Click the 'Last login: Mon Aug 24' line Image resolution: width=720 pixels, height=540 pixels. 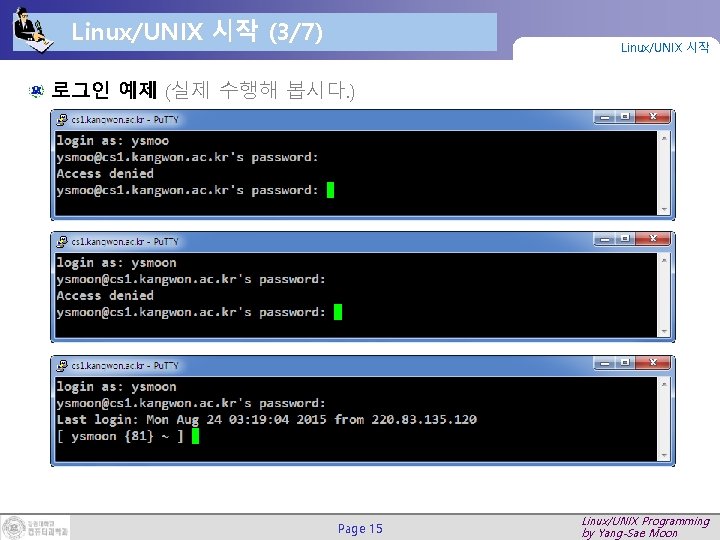267,420
